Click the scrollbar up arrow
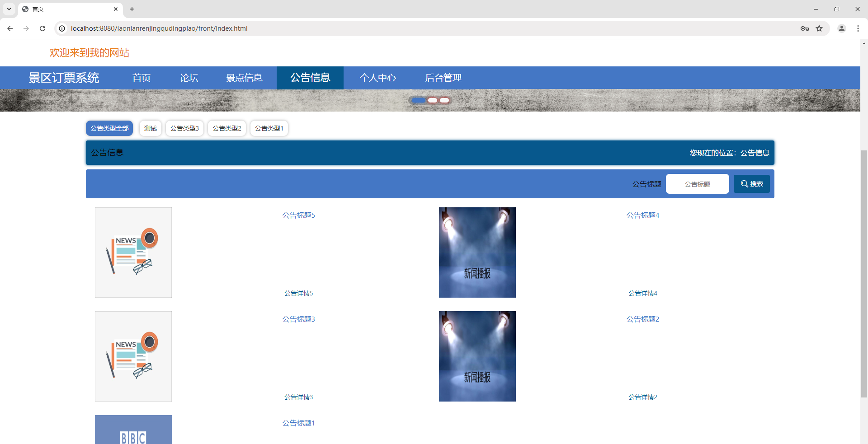The image size is (868, 444). point(864,44)
